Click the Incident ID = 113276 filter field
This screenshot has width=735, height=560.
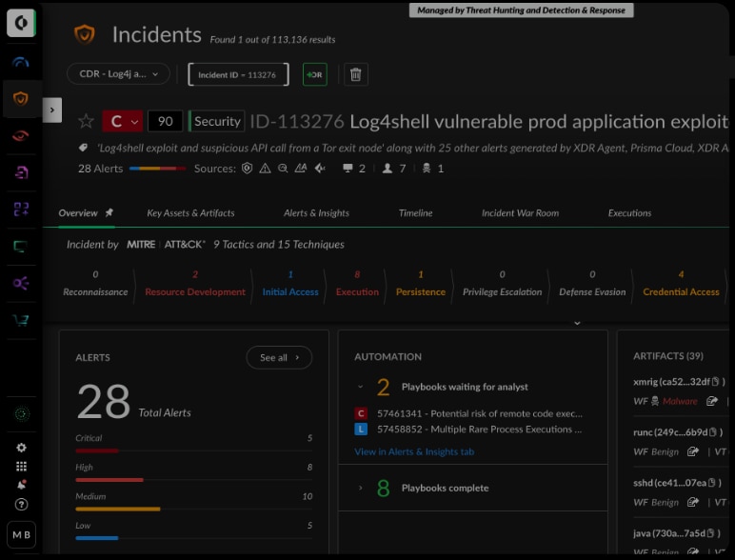tap(237, 74)
